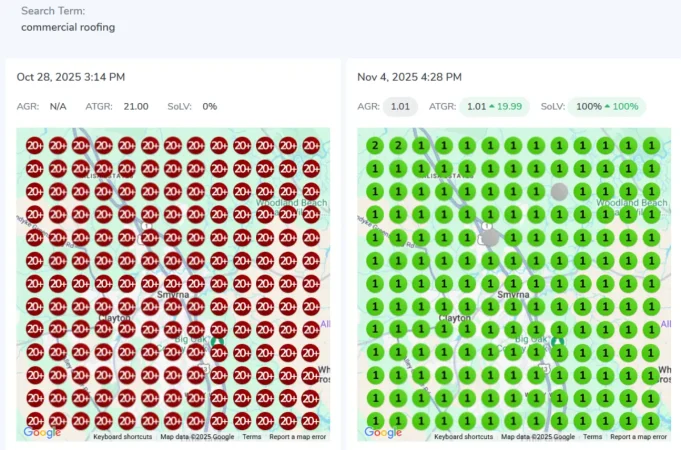This screenshot has width=681, height=450.
Task: Click the AGR 1.01 badge
Action: coord(400,106)
